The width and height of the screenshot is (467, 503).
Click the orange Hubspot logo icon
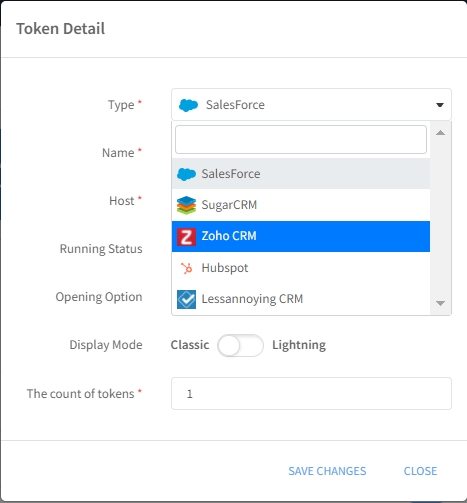[x=186, y=268]
